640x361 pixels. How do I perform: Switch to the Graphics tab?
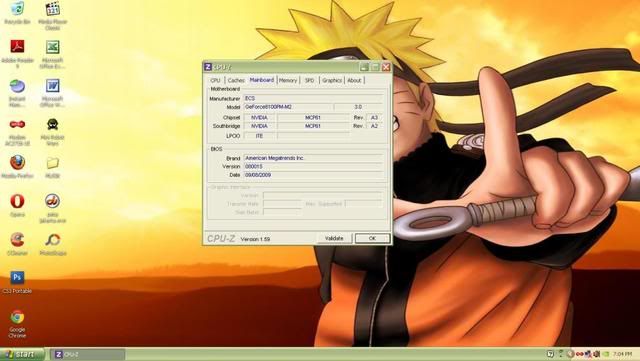(332, 80)
